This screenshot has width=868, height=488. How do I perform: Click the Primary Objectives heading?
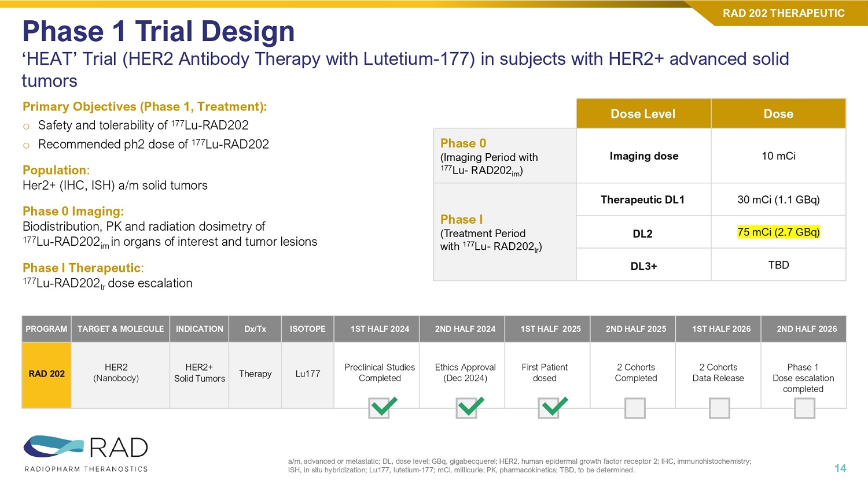tap(145, 107)
